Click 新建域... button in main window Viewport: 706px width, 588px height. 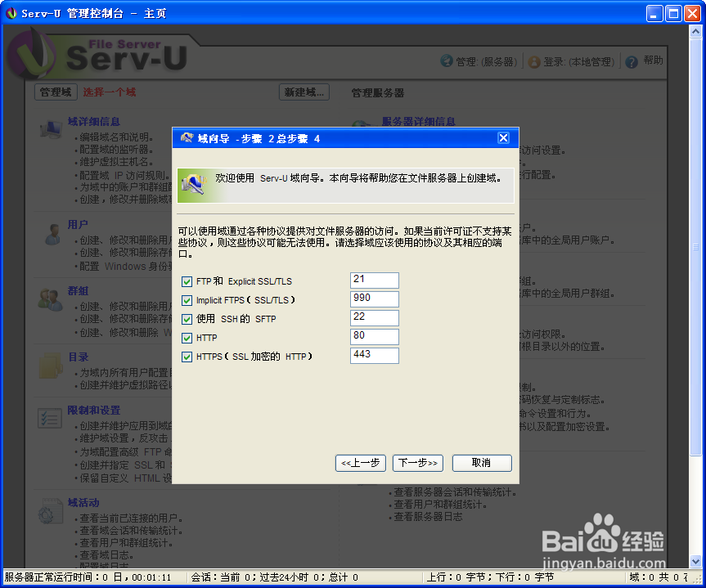(304, 92)
